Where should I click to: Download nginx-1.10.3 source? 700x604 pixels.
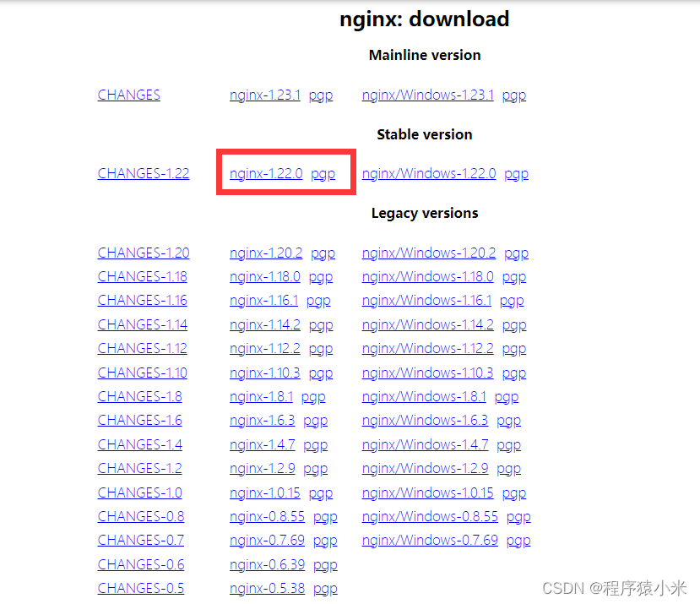[x=265, y=373]
